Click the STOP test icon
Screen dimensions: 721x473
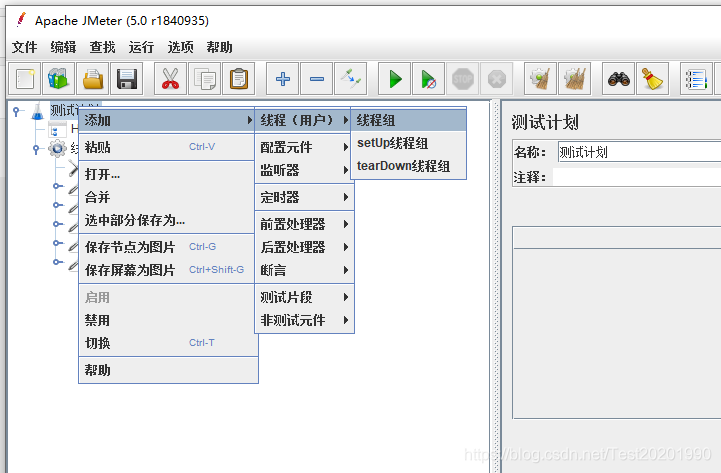(x=463, y=79)
